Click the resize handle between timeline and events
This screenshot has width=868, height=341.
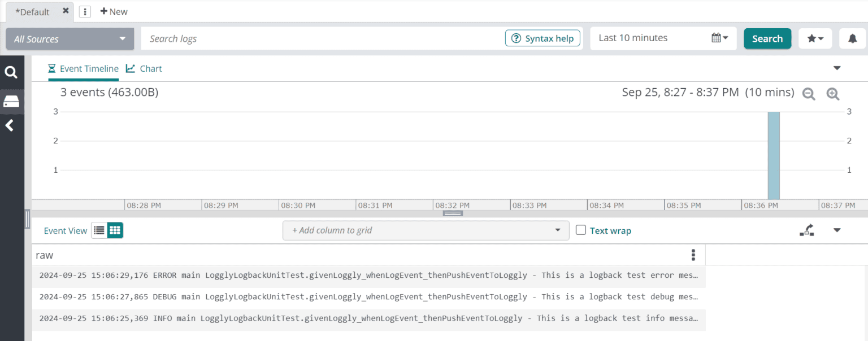click(x=452, y=213)
